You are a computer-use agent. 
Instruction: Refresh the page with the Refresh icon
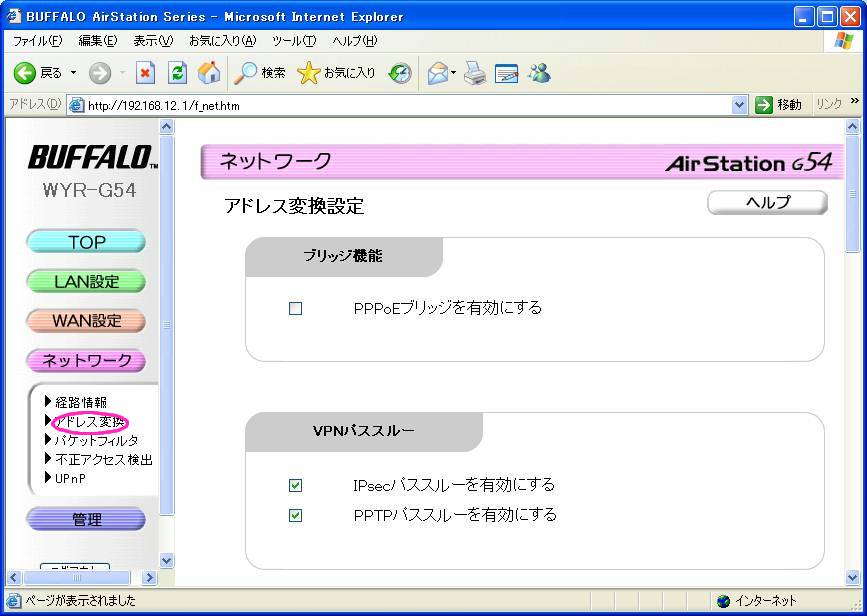tap(177, 73)
